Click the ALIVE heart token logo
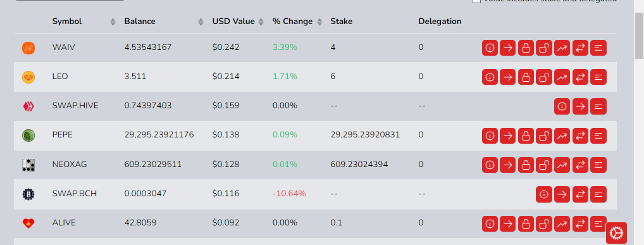The image size is (644, 245). coord(28,223)
